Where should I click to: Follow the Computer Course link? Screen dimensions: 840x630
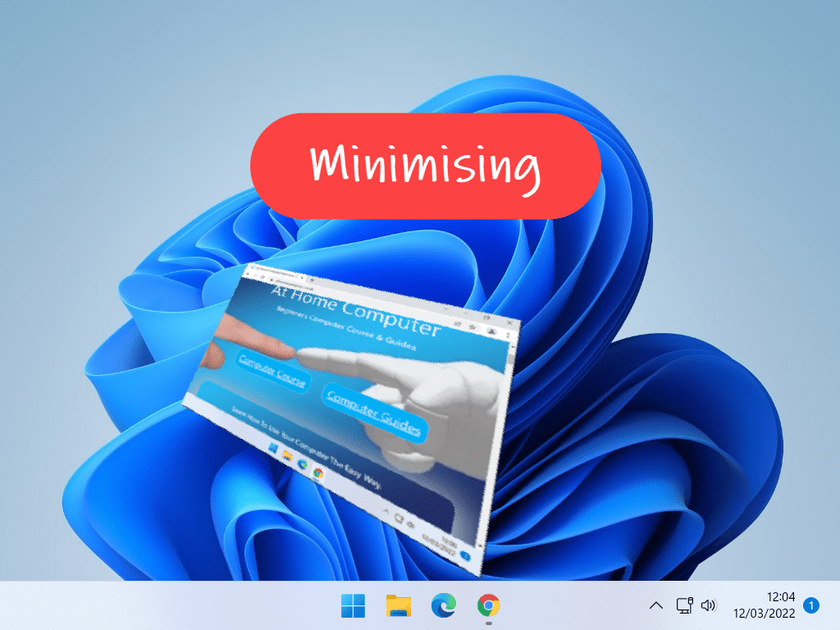tap(272, 370)
